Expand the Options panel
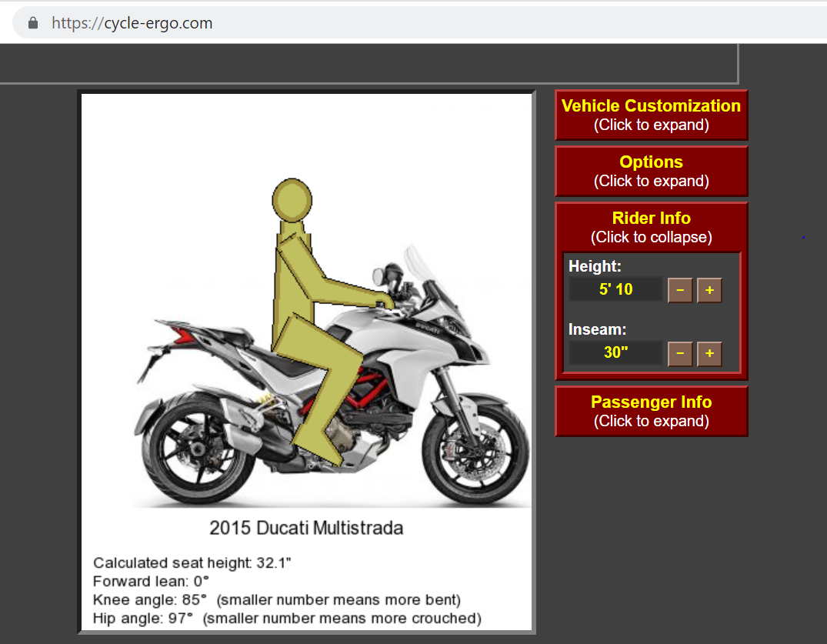The image size is (827, 644). tap(651, 171)
